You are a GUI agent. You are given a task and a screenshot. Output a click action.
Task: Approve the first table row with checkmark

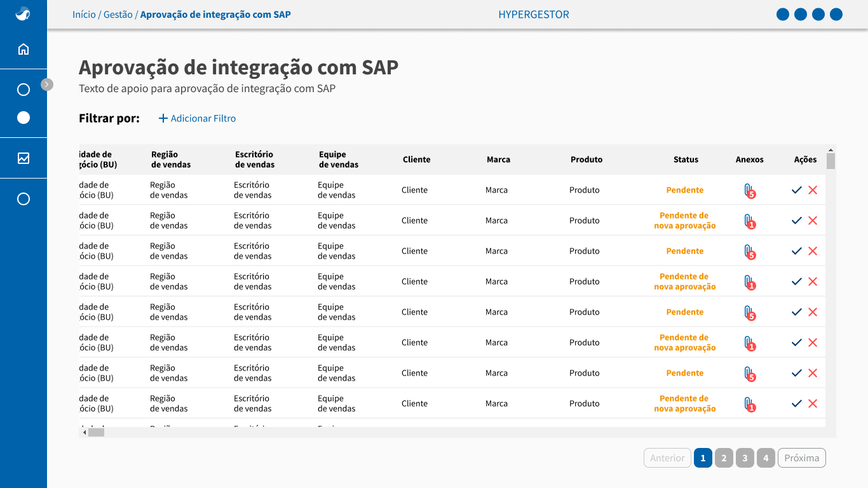[797, 190]
